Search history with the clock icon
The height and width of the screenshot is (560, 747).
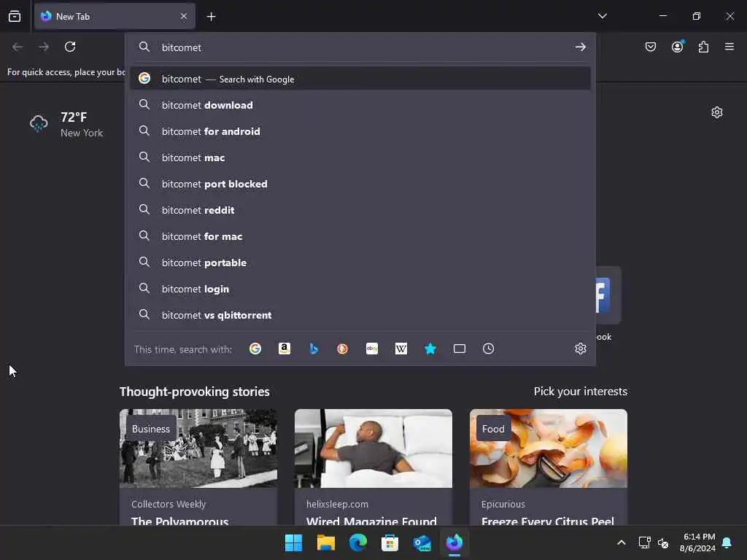pos(488,349)
